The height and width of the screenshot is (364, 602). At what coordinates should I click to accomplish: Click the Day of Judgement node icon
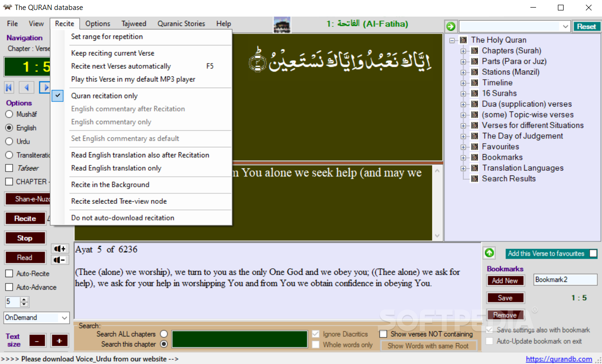pyautogui.click(x=474, y=136)
